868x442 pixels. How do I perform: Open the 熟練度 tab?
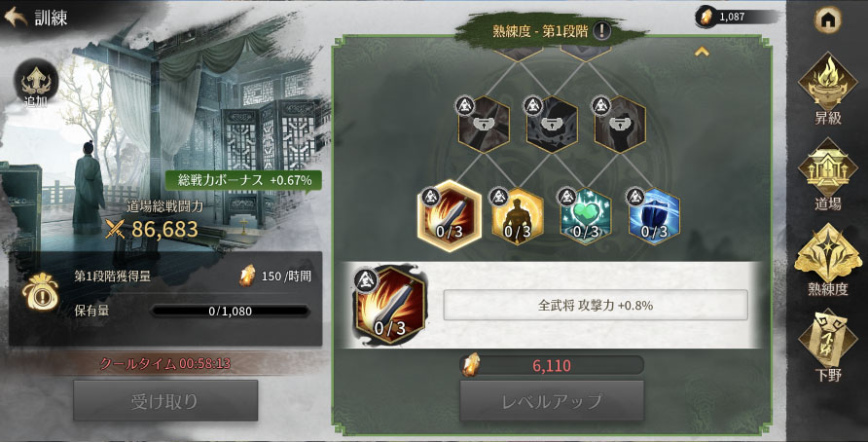coord(827,260)
